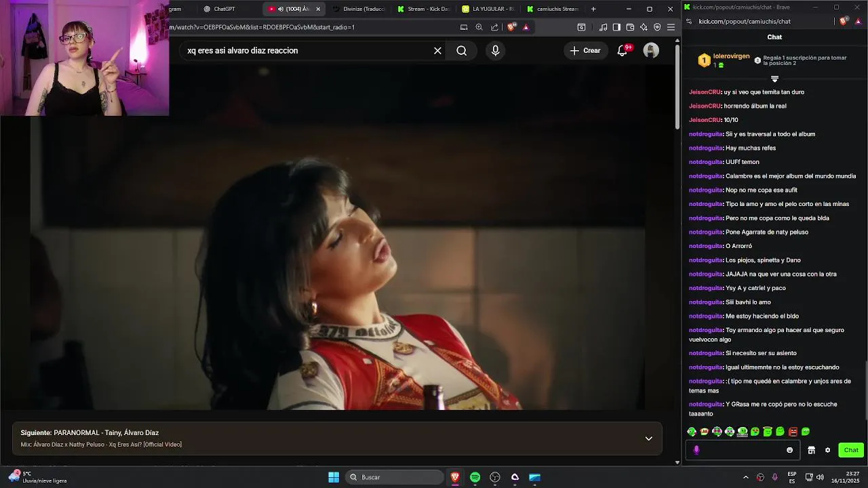
Task: Open Brave Shields lion icon in main window
Action: pyautogui.click(x=511, y=27)
